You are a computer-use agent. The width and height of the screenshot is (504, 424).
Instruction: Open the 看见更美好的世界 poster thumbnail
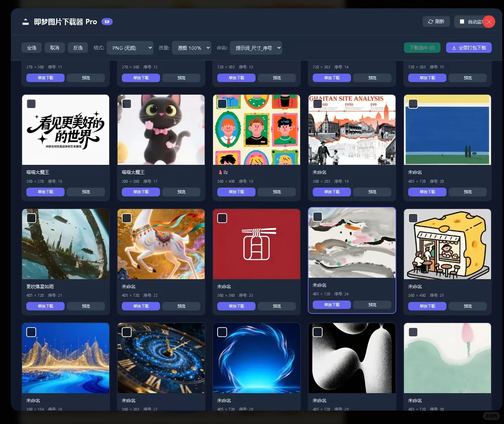point(66,130)
